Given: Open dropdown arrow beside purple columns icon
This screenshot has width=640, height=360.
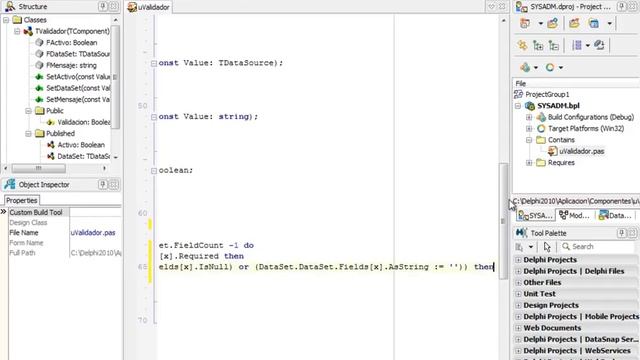Looking at the screenshot, I should click(588, 45).
